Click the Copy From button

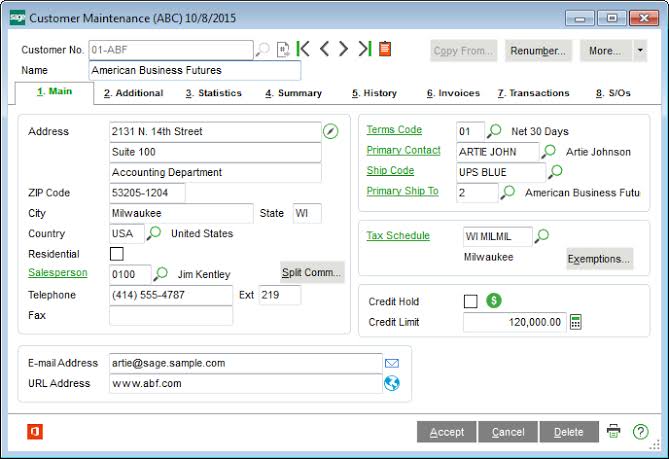pos(463,51)
